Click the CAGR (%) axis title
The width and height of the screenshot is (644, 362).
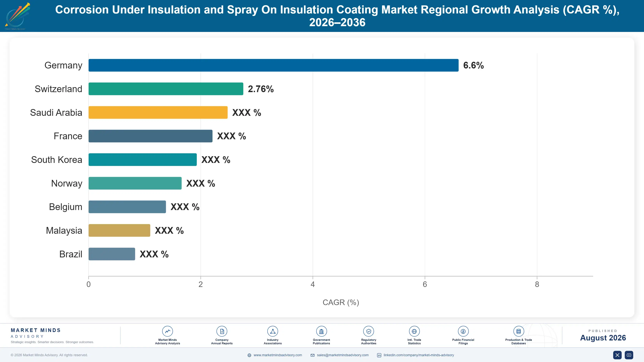click(x=341, y=302)
